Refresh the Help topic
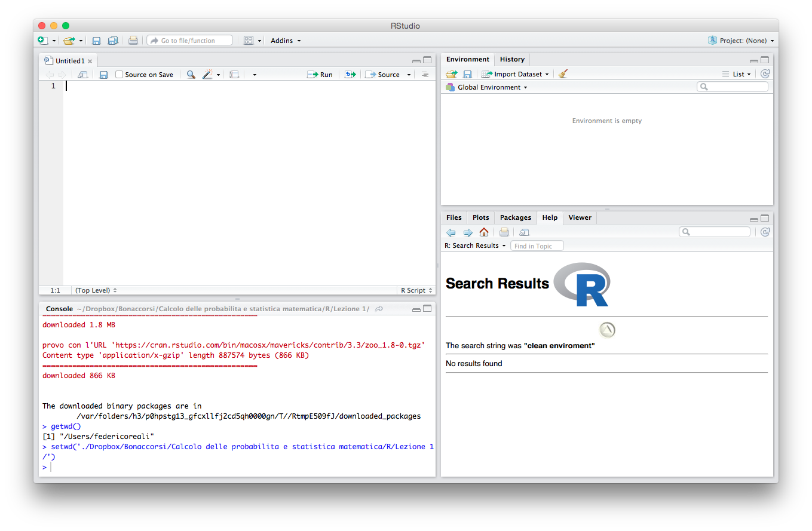812x531 pixels. [765, 232]
